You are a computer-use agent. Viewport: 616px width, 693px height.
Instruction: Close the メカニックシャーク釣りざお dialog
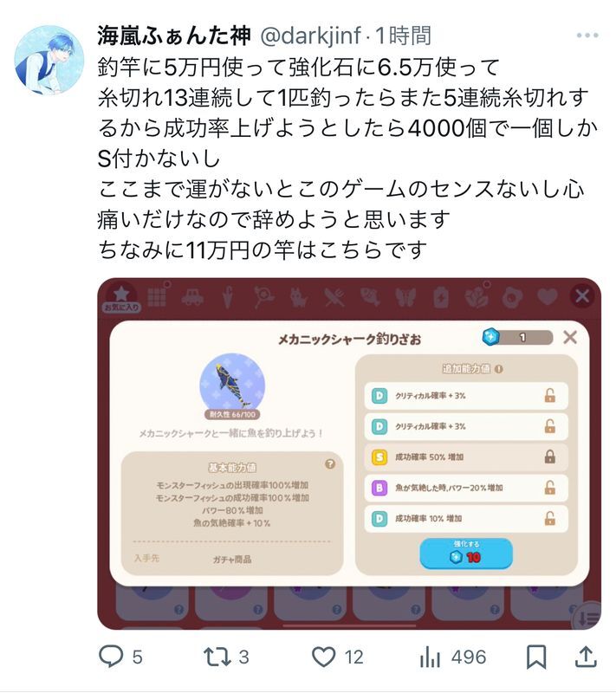click(570, 338)
